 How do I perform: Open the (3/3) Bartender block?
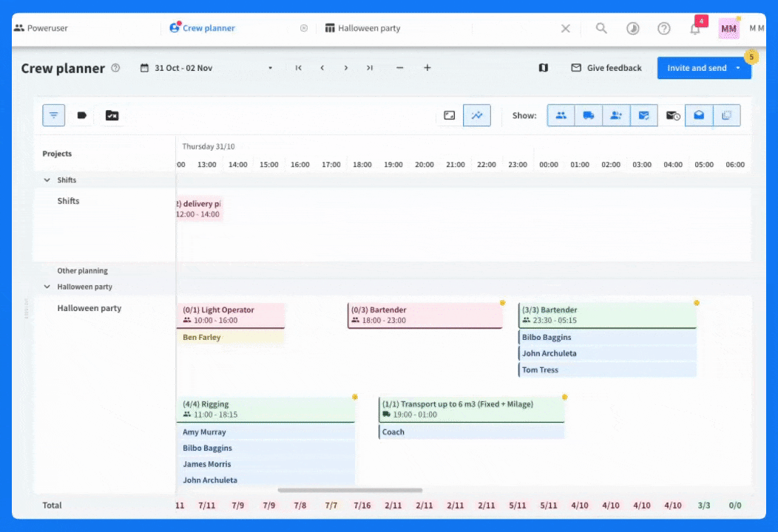607,316
